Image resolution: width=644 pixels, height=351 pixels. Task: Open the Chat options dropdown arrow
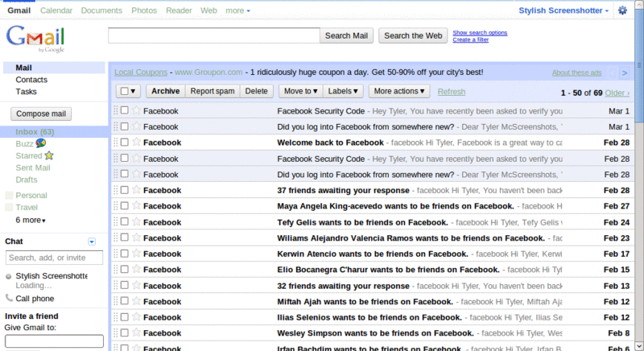point(92,242)
